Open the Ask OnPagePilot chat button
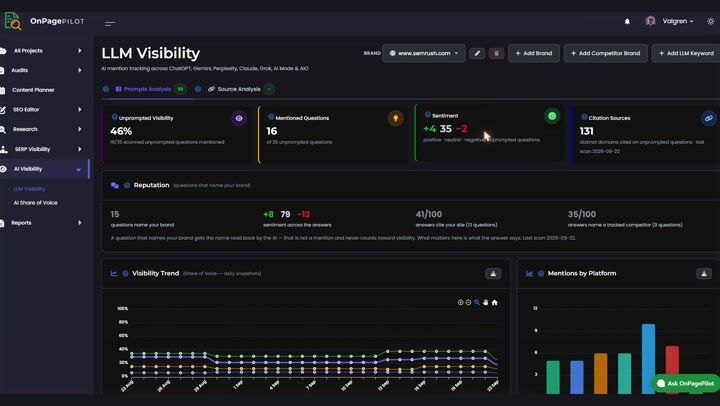Viewport: 720px width, 406px height. coord(686,383)
